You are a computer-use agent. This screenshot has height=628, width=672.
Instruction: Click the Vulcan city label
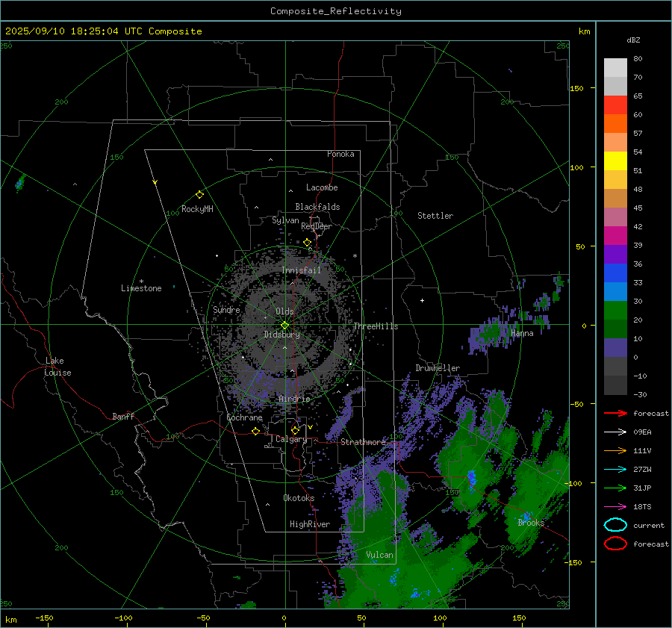(x=379, y=555)
